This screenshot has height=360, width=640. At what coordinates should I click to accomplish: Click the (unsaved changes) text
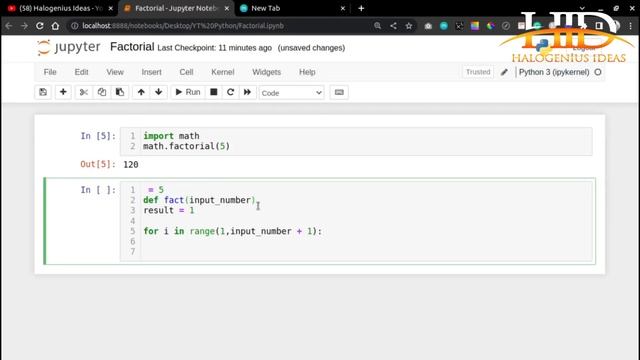(311, 48)
